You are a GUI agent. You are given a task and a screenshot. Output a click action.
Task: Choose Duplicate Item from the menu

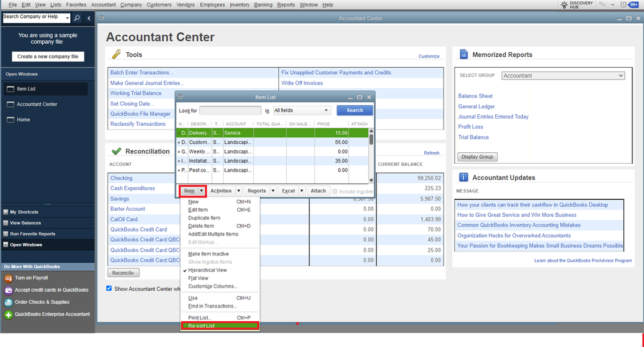pyautogui.click(x=204, y=218)
